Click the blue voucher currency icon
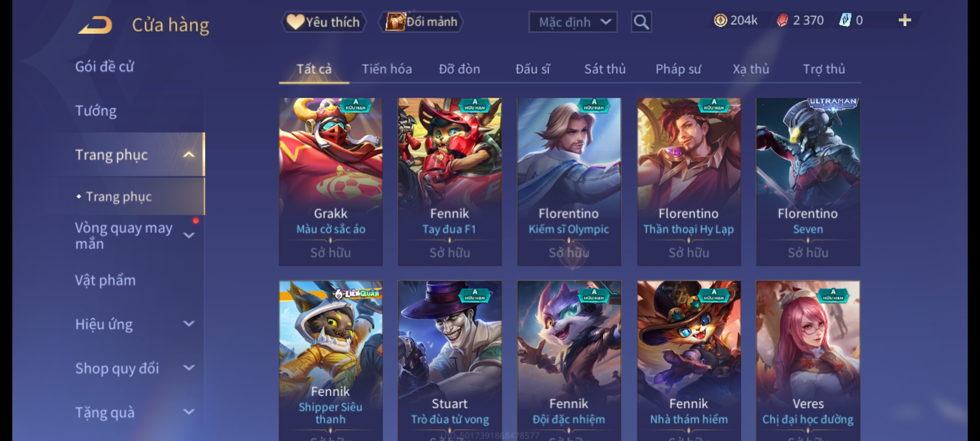This screenshot has width=980, height=441. [x=845, y=20]
